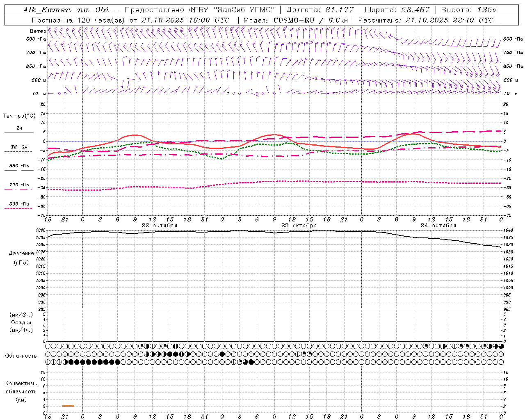Select the longitude value 81.177
This screenshot has height=420, width=525.
[x=340, y=10]
